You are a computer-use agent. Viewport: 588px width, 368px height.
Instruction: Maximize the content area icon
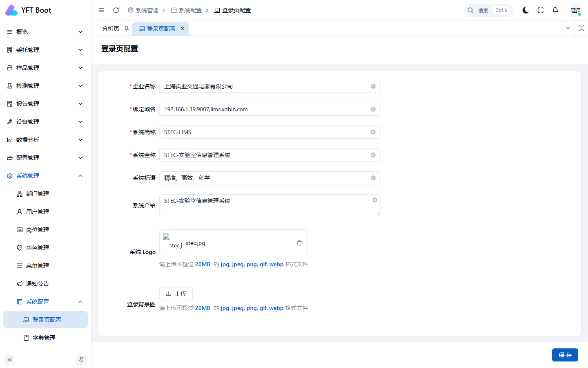point(581,28)
